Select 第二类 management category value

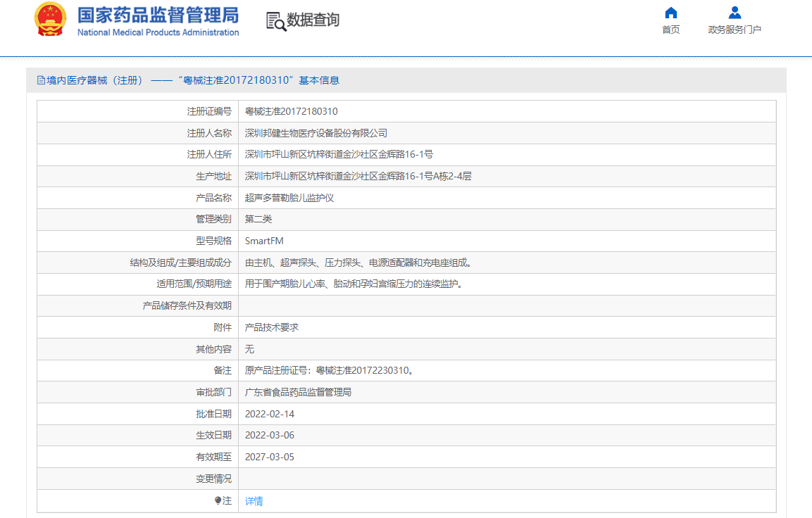258,219
